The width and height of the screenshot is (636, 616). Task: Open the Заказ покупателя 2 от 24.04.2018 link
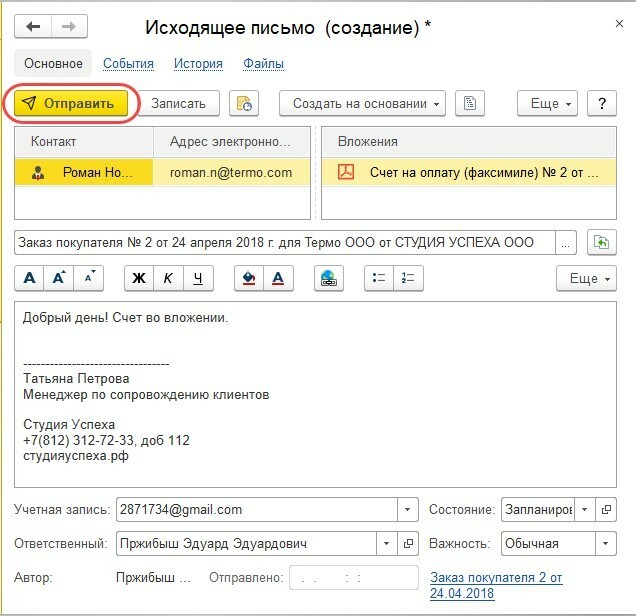(496, 585)
